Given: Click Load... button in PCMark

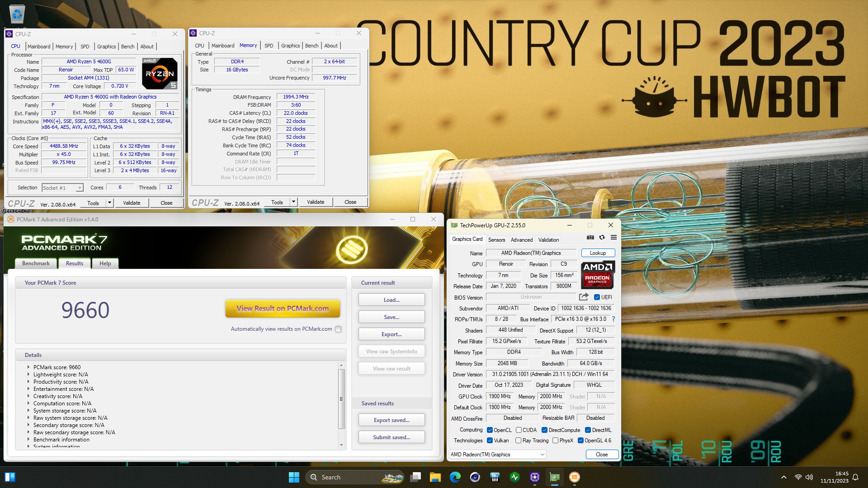Looking at the screenshot, I should coord(392,300).
